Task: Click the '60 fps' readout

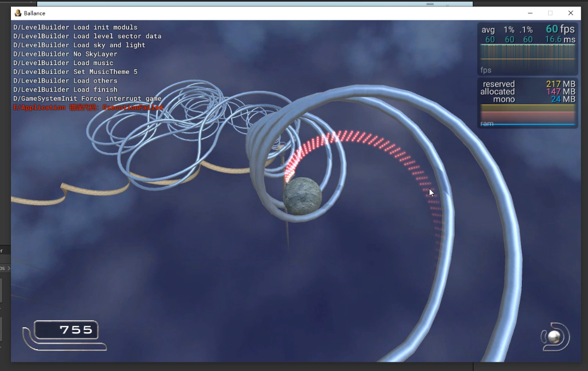Action: pos(560,29)
